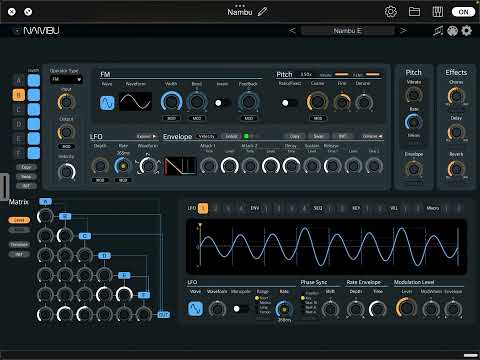Click the Effects Chorus knob
The width and height of the screenshot is (480, 360).
[456, 96]
